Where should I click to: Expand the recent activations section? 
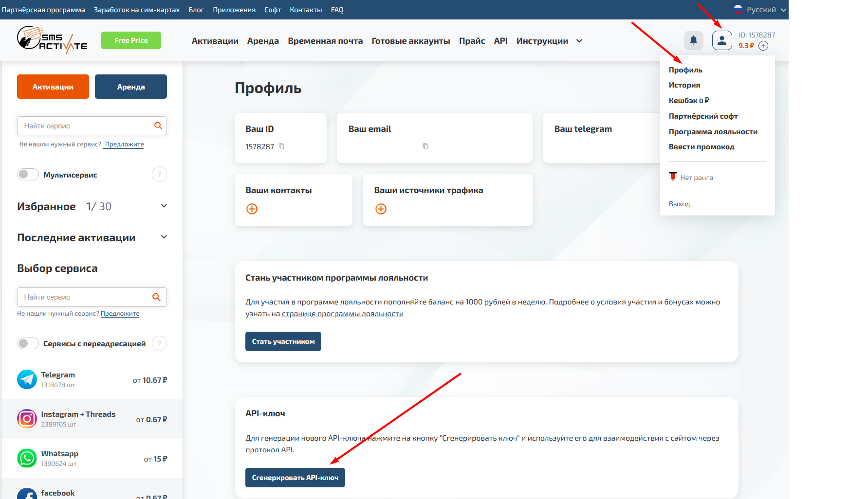pyautogui.click(x=164, y=237)
